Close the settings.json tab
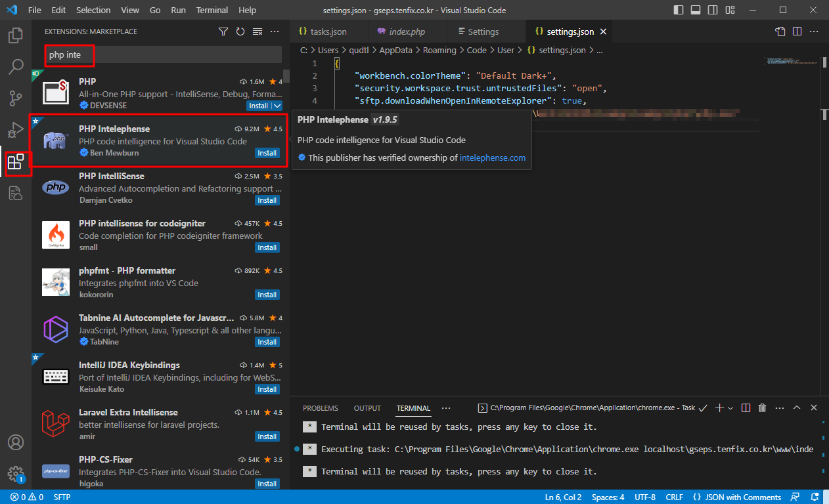The image size is (829, 504). [603, 31]
